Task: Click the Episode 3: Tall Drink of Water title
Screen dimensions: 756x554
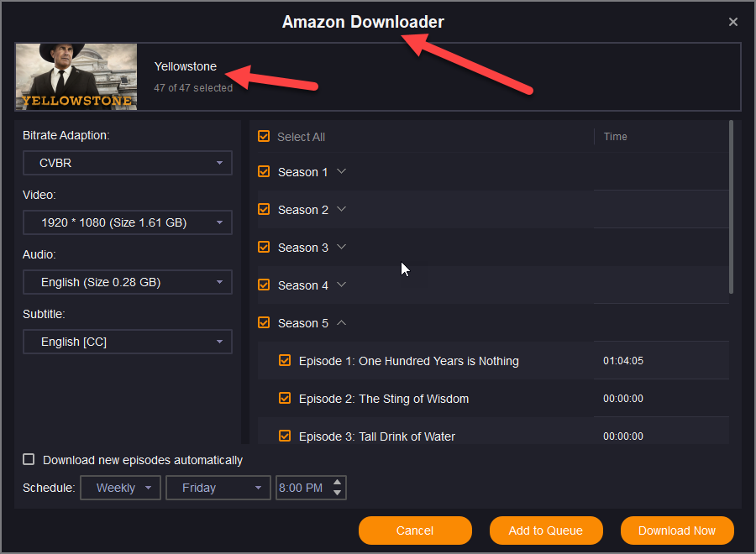Action: pyautogui.click(x=377, y=436)
